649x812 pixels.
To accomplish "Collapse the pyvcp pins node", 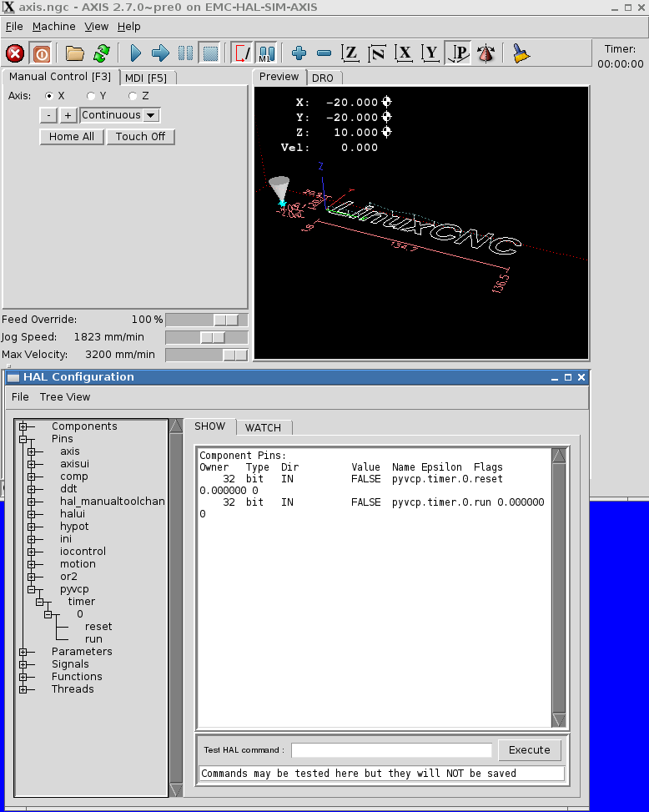I will 31,589.
